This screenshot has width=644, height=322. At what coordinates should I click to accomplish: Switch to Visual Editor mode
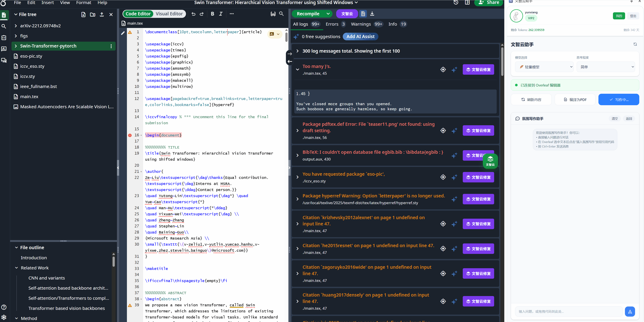[169, 14]
